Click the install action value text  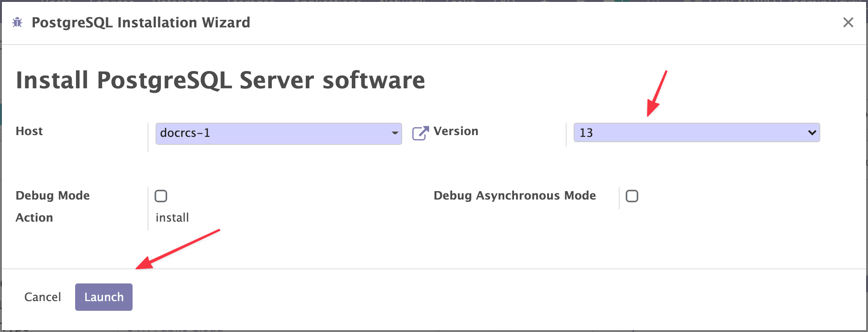[x=172, y=218]
